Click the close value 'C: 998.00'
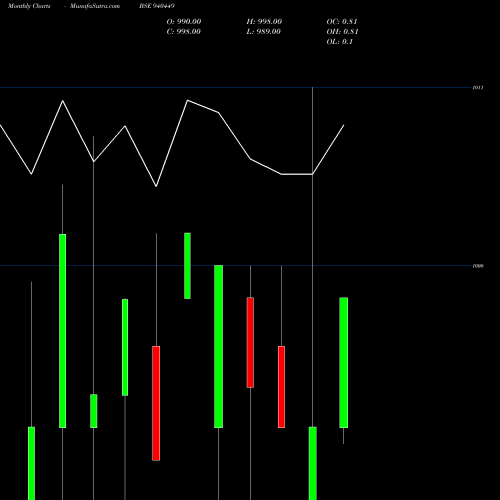 point(183,32)
